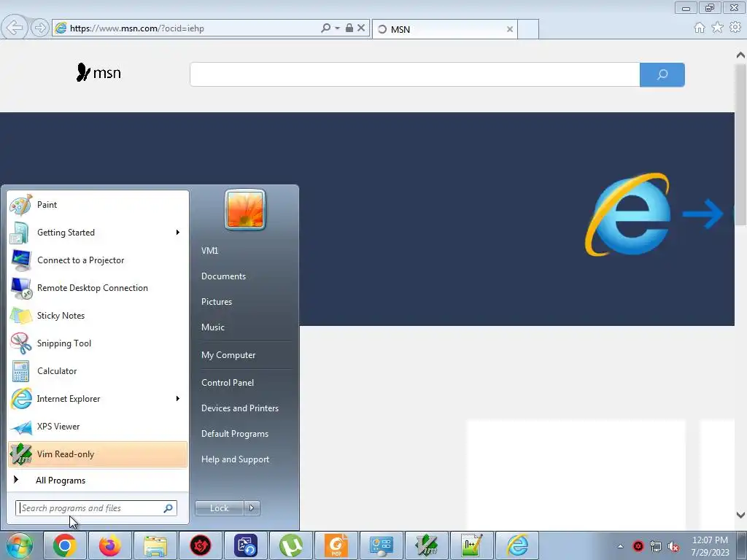The image size is (747, 560).
Task: Expand Getting Started submenu arrow
Action: pos(178,233)
